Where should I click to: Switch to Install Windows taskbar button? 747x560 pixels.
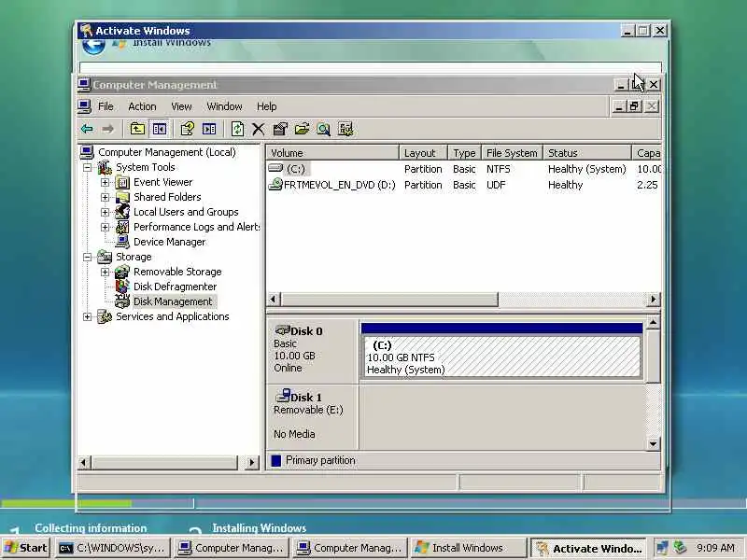(x=469, y=548)
